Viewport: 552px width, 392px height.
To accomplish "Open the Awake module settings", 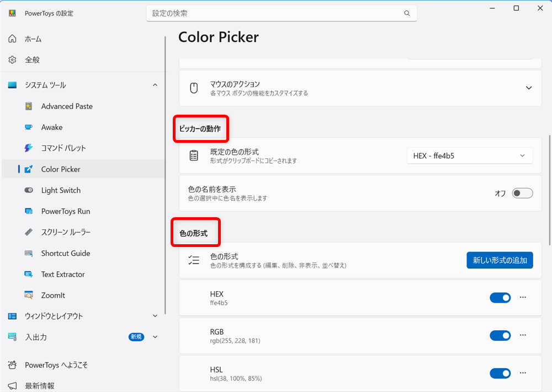I will [x=53, y=127].
